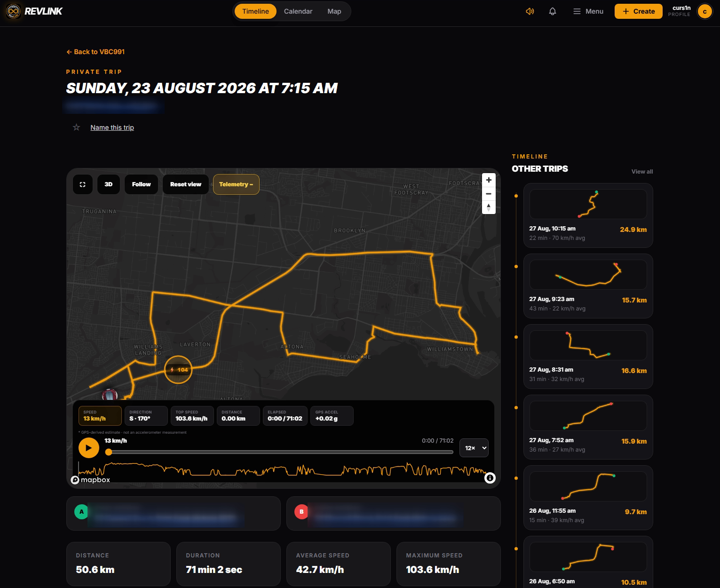Enter fullscreen map view

pyautogui.click(x=83, y=184)
